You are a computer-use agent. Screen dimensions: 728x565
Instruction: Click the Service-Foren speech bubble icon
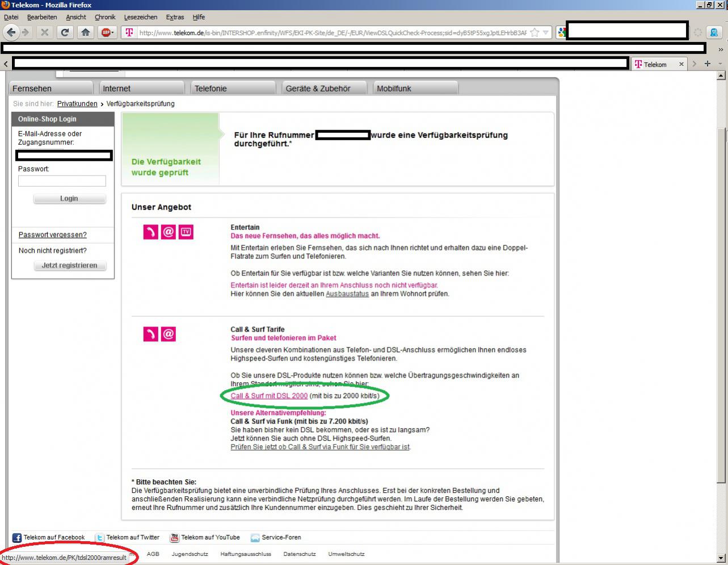[x=255, y=538]
